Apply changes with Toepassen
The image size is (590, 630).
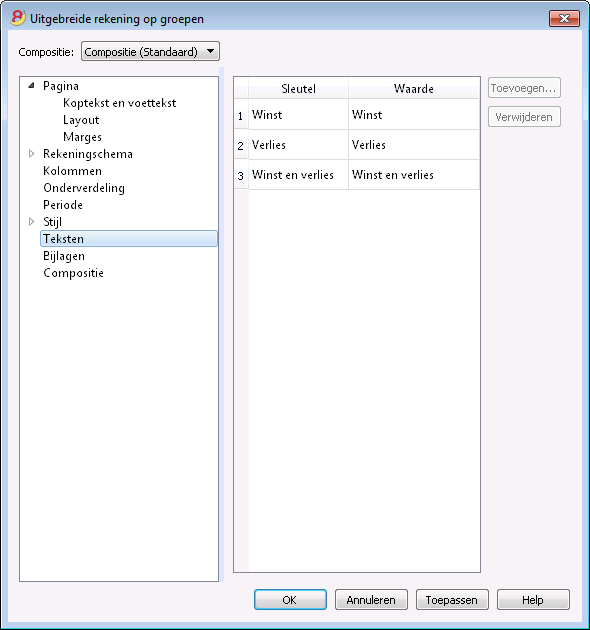[452, 599]
